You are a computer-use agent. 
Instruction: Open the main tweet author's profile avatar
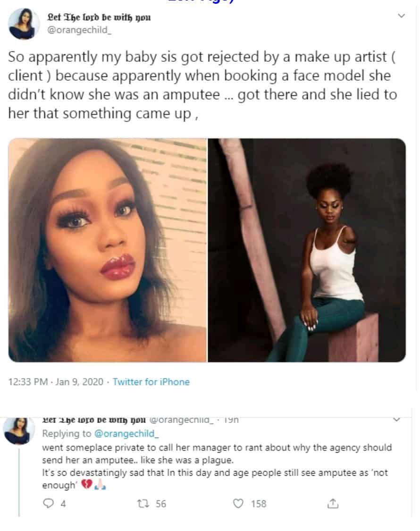pos(22,23)
